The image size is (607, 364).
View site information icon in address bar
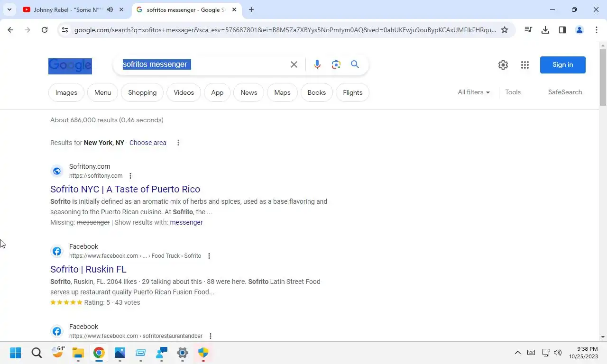(x=65, y=30)
